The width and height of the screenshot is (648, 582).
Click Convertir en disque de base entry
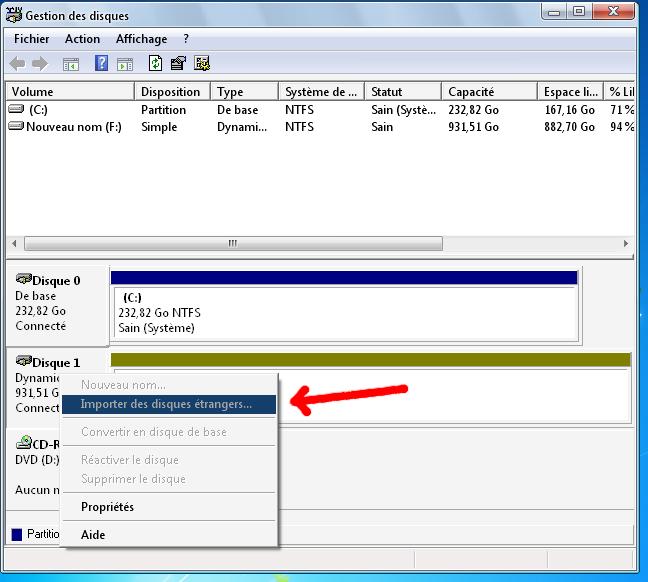tap(169, 432)
